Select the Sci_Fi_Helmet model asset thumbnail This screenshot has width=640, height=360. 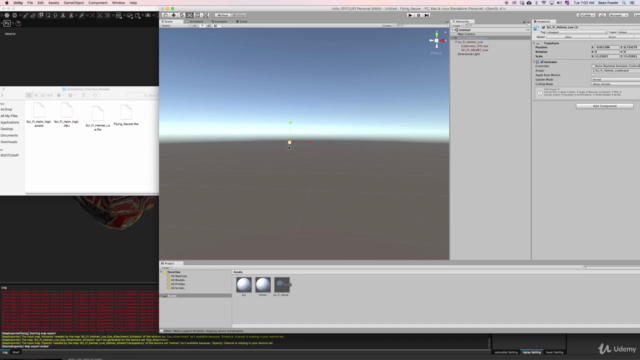coord(282,286)
